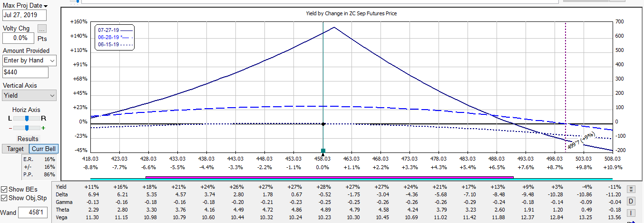Click the green square marker on the x-axis
The height and width of the screenshot is (223, 644).
tap(323, 151)
